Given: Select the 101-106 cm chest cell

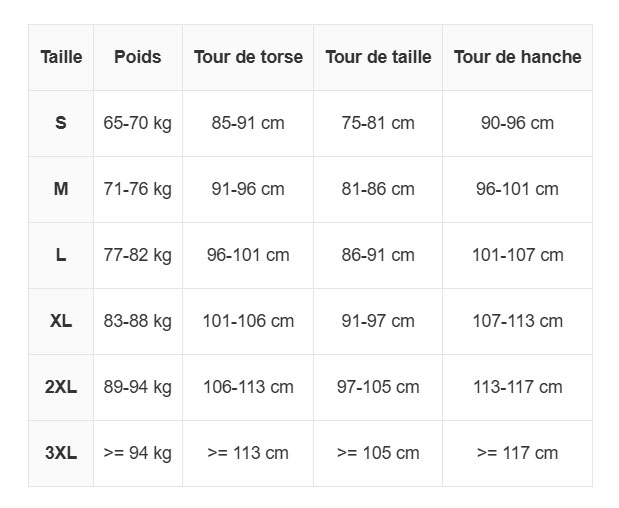Looking at the screenshot, I should point(248,321).
